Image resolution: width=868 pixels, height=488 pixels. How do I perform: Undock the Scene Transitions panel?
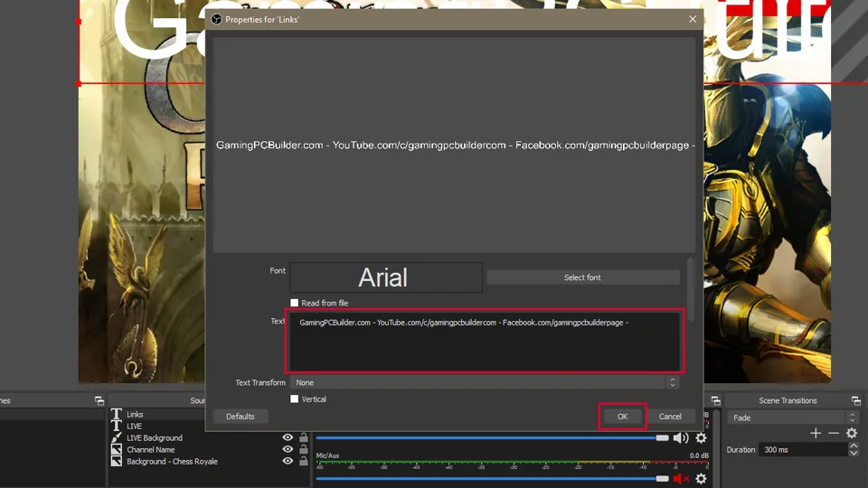(856, 400)
